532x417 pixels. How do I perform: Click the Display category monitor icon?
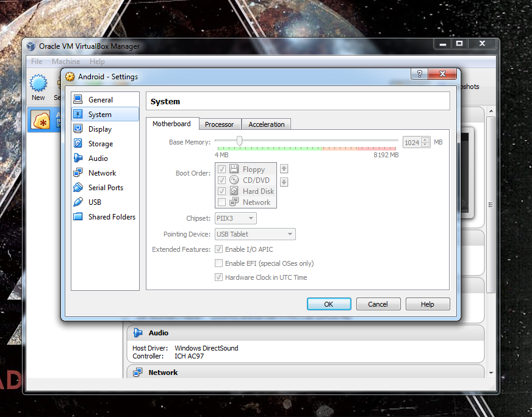tap(78, 129)
